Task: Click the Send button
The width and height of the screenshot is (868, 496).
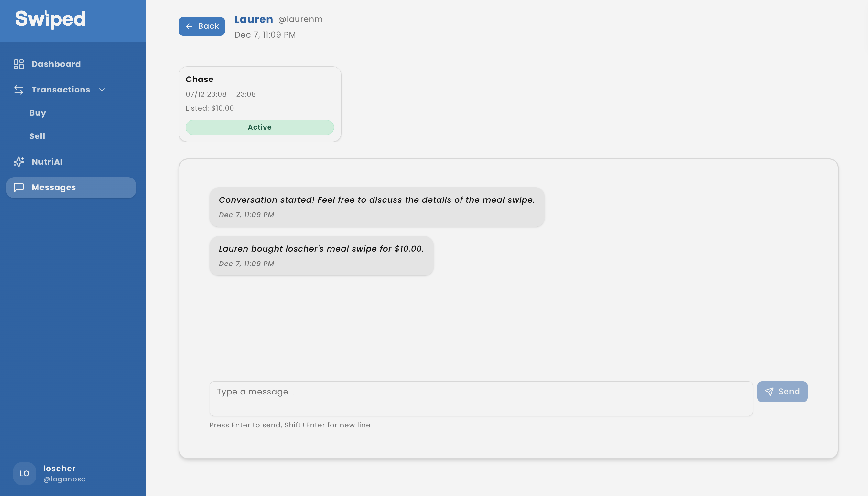Action: click(782, 392)
